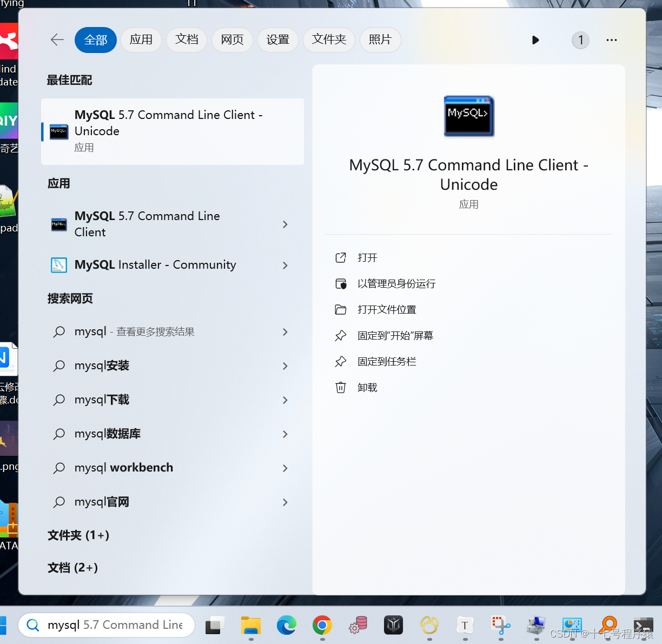This screenshot has width=662, height=644.
Task: Expand chevron for mysql下载 suggestion
Action: pos(285,400)
